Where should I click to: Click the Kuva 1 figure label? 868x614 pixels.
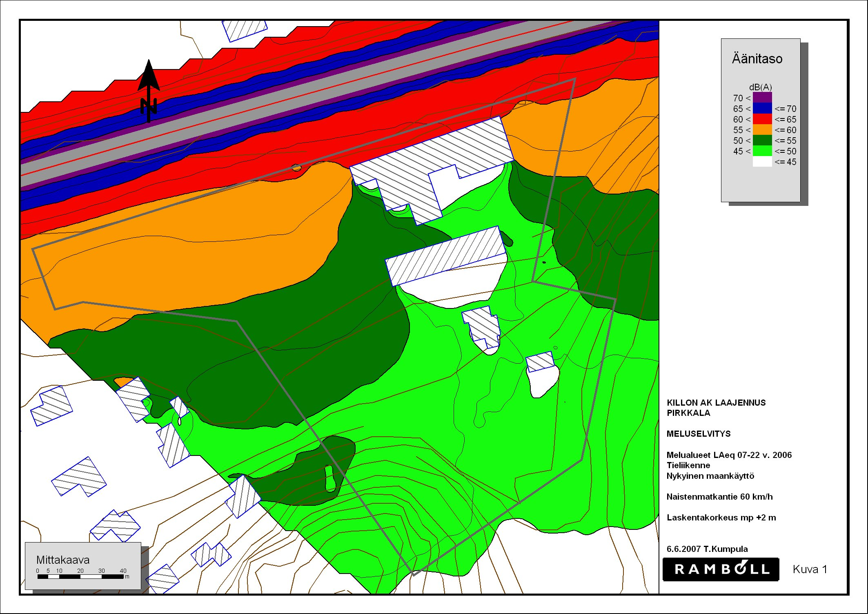(x=810, y=569)
